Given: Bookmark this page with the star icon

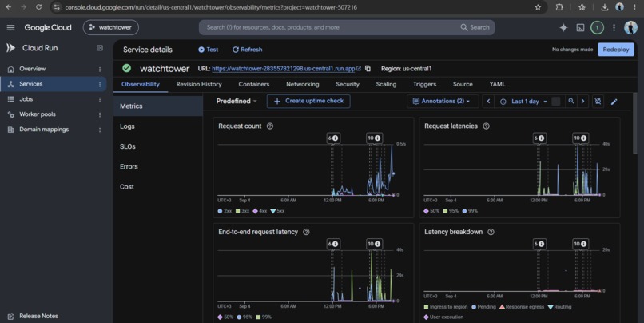Looking at the screenshot, I should pos(538,7).
